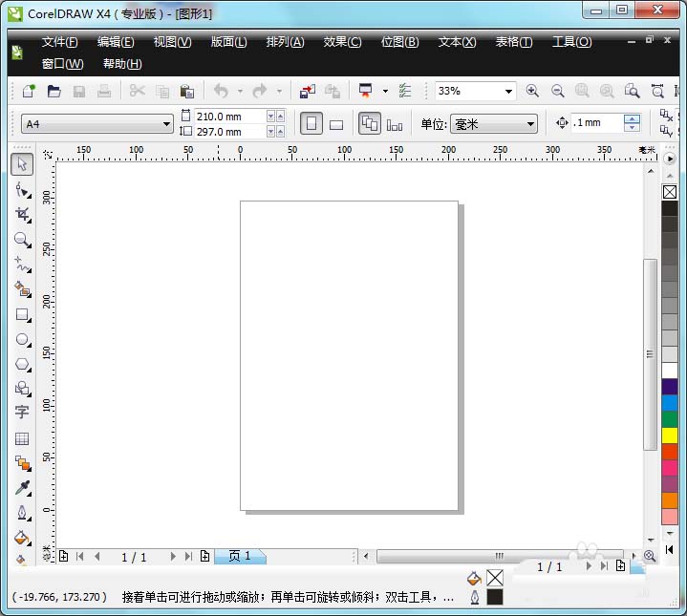Click the page width 210.0 mm field
687x616 pixels.
[x=230, y=117]
